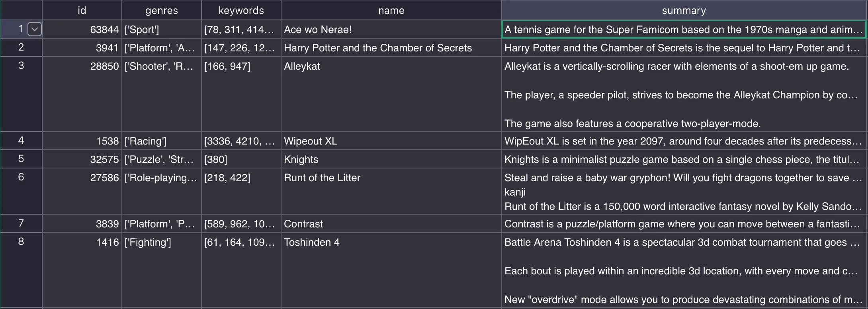Viewport: 868px width, 309px height.
Task: Click the Knights puzzle game summary cell
Action: pos(684,159)
